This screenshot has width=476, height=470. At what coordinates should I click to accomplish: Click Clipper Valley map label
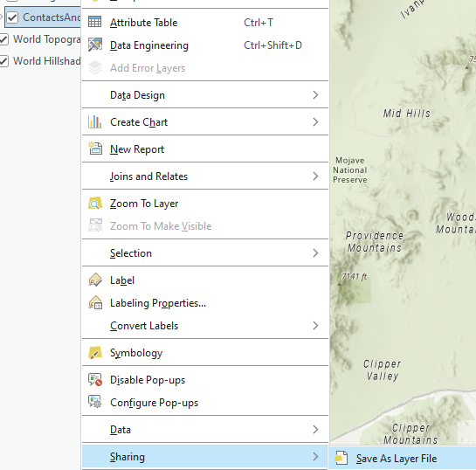point(383,370)
